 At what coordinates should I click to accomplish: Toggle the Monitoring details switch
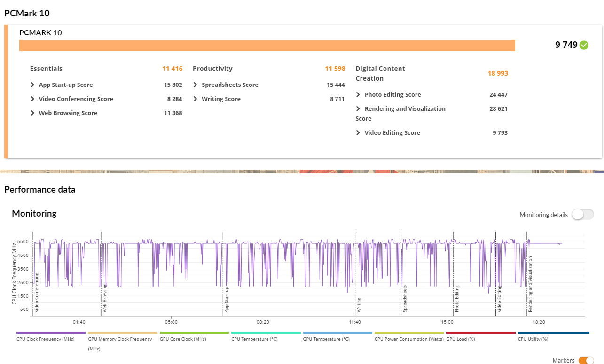(583, 215)
